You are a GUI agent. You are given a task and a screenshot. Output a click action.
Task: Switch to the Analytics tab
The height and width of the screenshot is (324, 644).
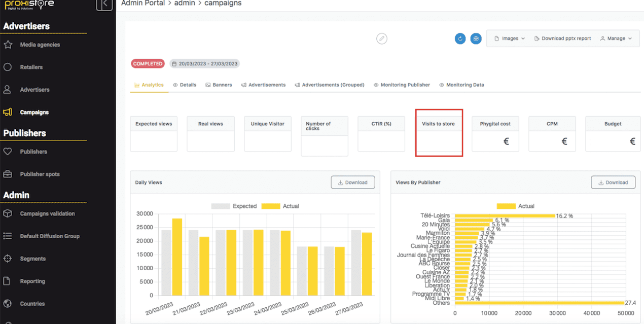click(149, 85)
